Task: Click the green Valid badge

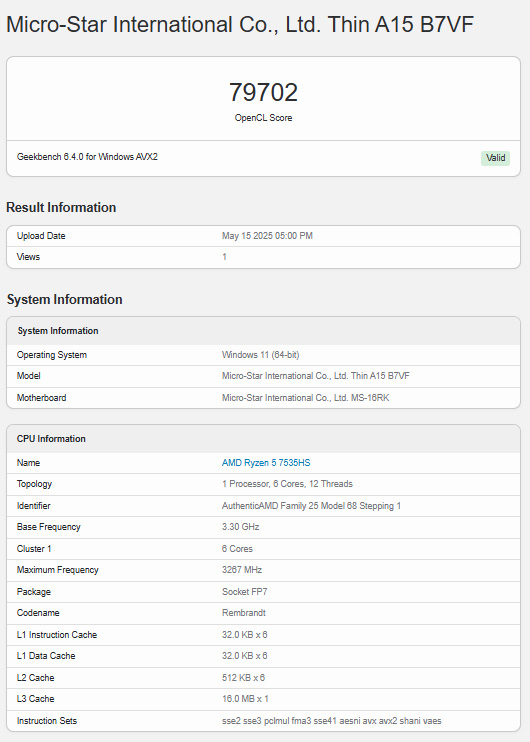Action: (495, 158)
